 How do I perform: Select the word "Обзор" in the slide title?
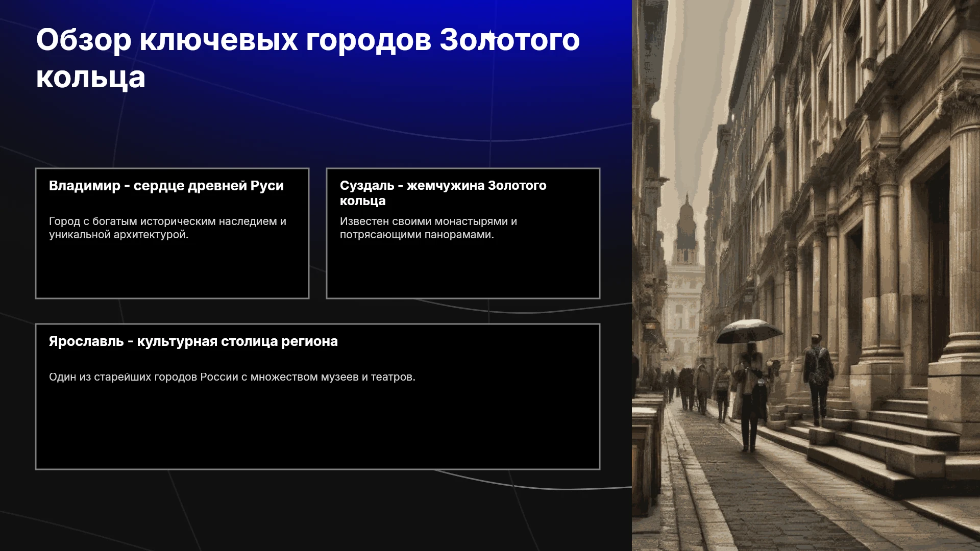point(84,40)
